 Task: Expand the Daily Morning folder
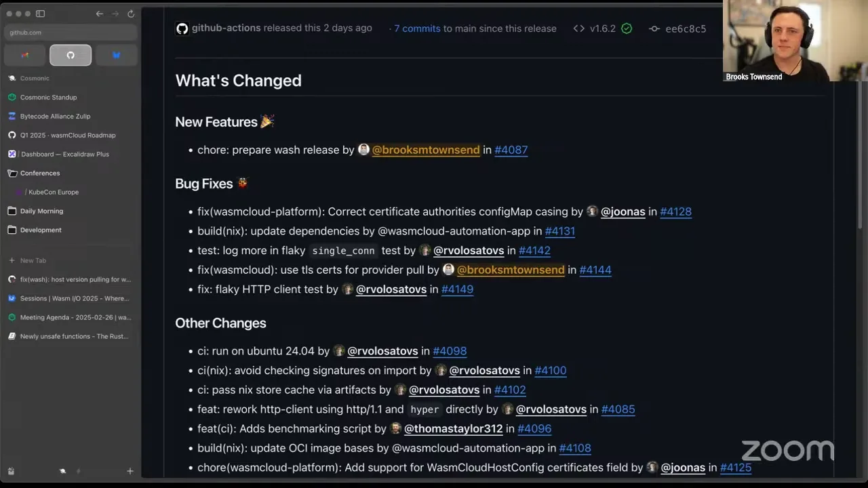(x=71, y=211)
